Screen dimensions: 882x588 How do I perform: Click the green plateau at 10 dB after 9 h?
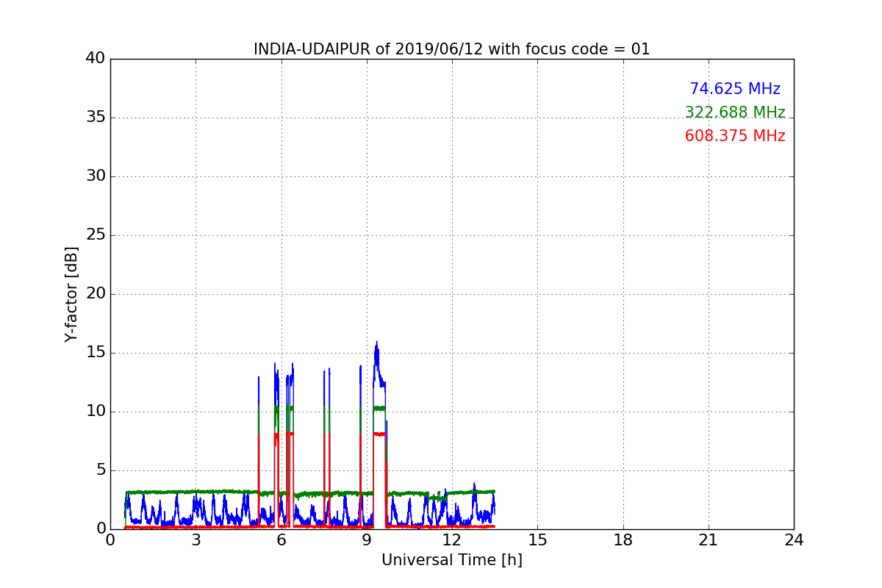pyautogui.click(x=379, y=408)
